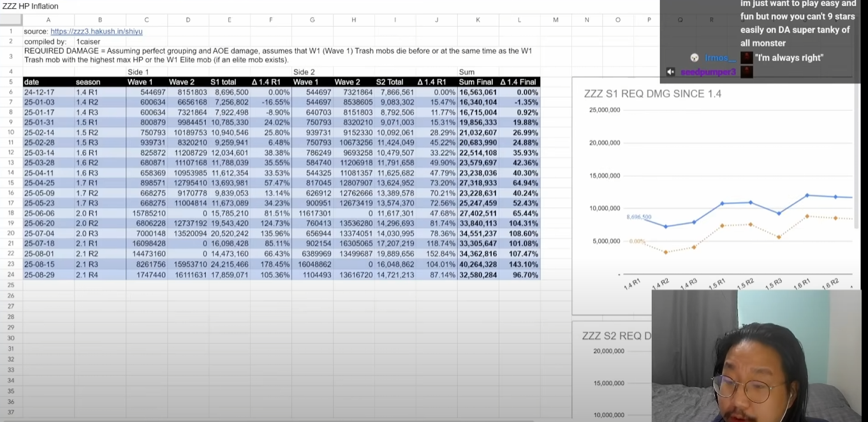
Task: Click the Sum Final cell '40,264,328'
Action: (478, 265)
